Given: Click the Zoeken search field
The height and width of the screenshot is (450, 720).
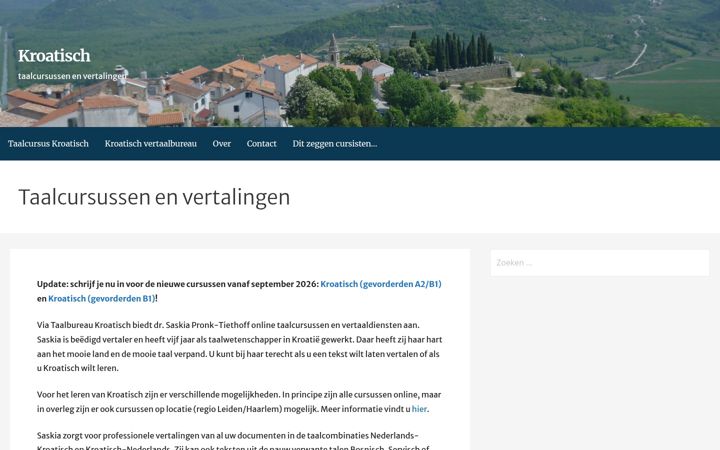Looking at the screenshot, I should (x=600, y=263).
